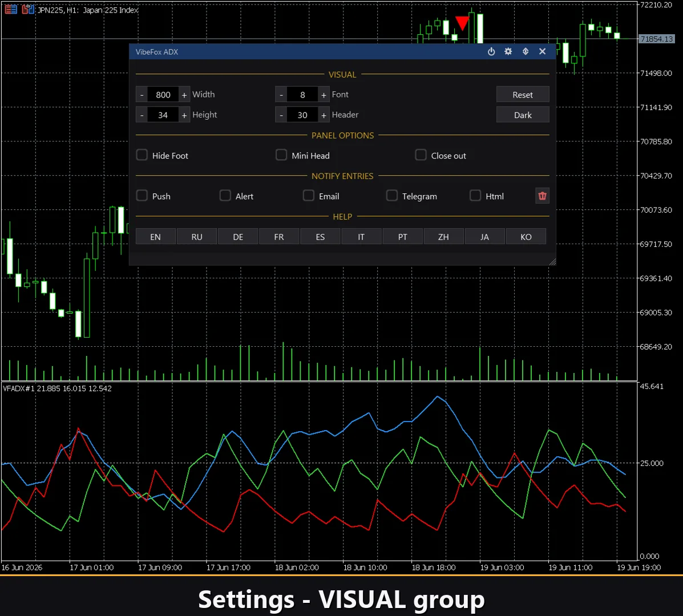The image size is (683, 616).
Task: Toggle the Html checkbox
Action: coord(475,196)
